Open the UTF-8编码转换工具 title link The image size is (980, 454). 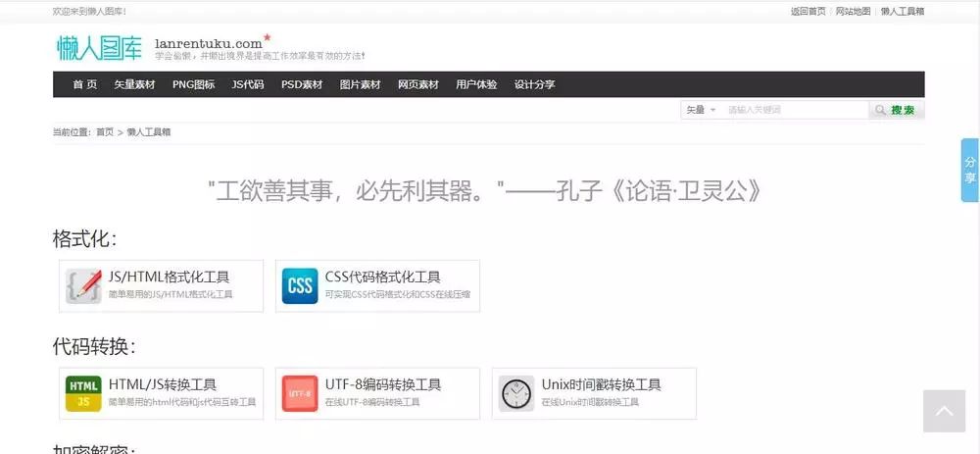pos(383,384)
